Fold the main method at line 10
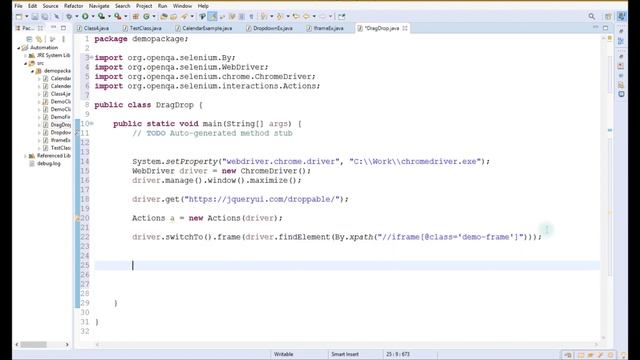 (92, 124)
